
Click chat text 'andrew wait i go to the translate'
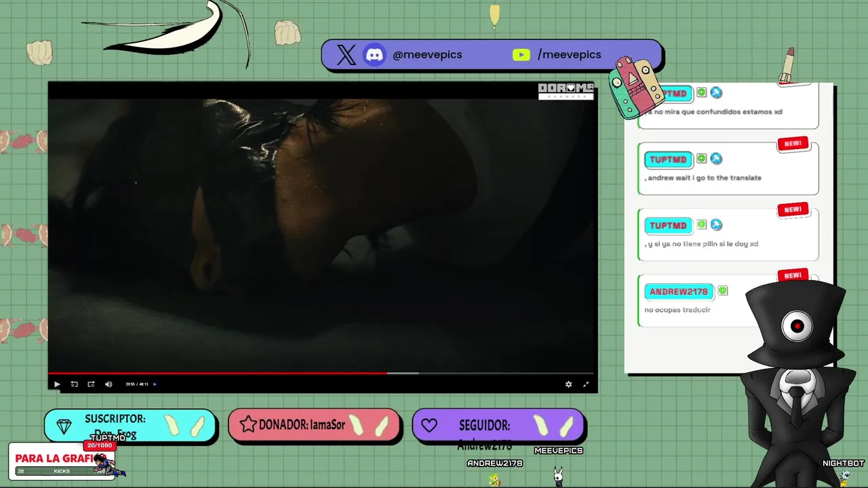click(703, 178)
